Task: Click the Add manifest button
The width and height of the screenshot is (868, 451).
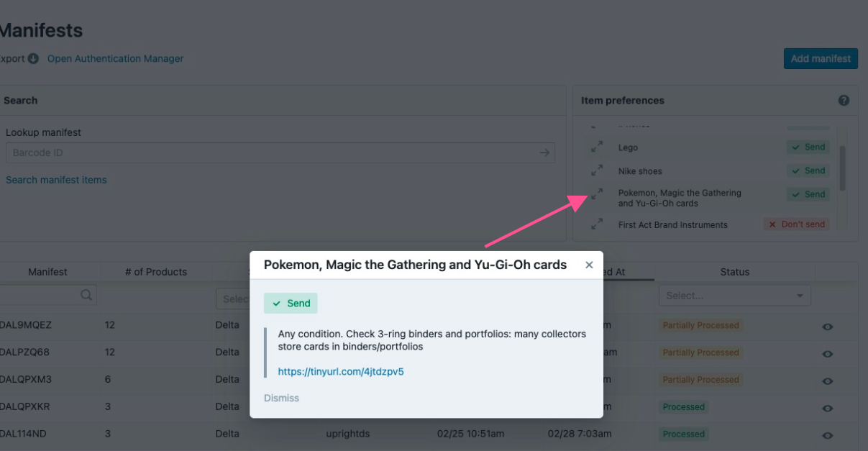Action: coord(821,59)
